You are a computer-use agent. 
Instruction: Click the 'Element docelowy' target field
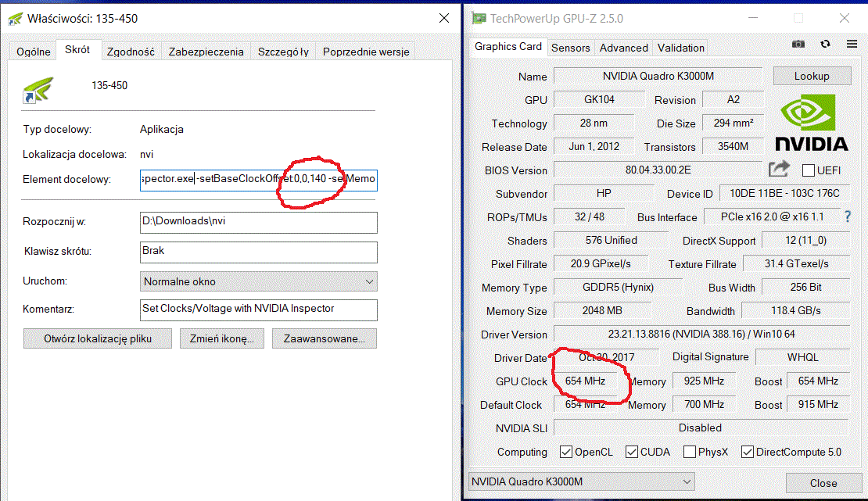(x=259, y=180)
